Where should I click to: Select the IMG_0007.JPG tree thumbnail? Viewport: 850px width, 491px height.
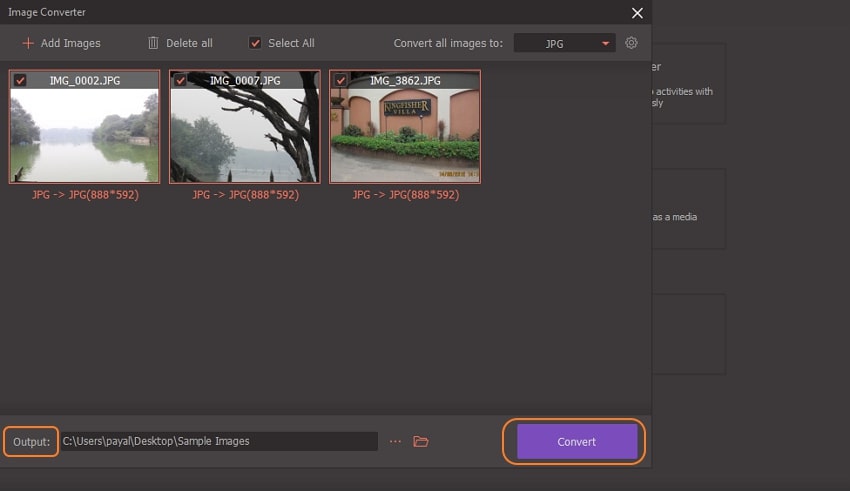pos(244,135)
